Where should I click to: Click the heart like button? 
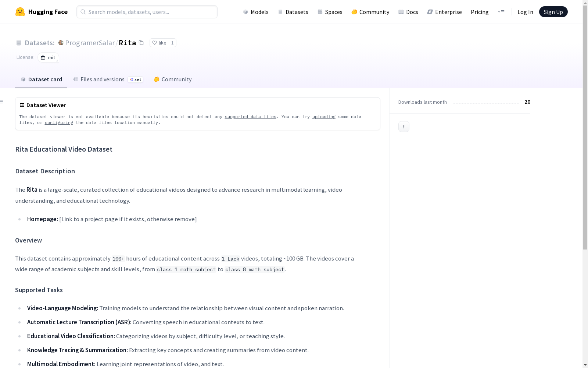pos(159,43)
